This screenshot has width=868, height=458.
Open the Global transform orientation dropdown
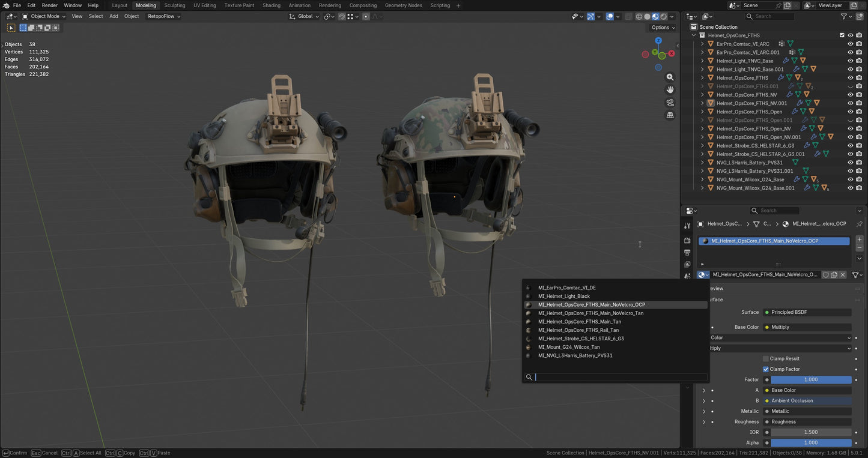pyautogui.click(x=305, y=16)
